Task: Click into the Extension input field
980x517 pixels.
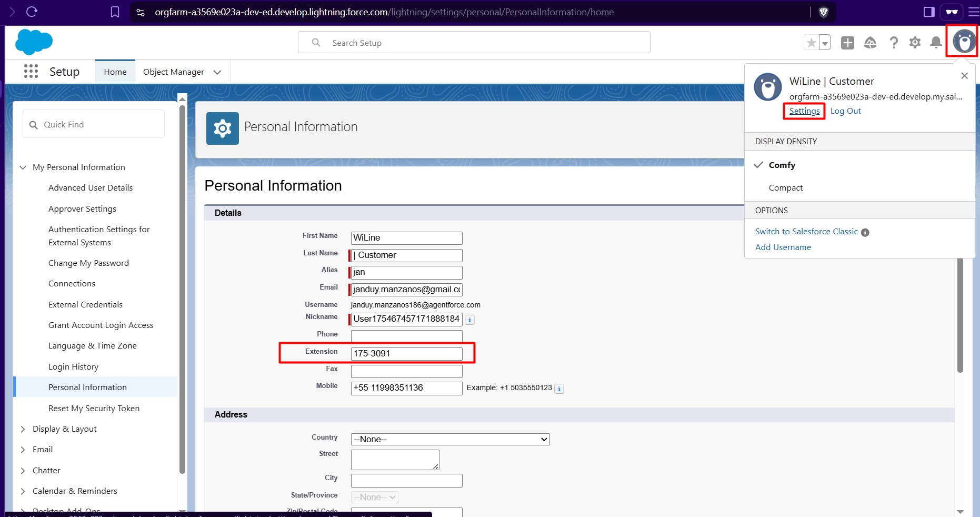Action: pos(406,354)
